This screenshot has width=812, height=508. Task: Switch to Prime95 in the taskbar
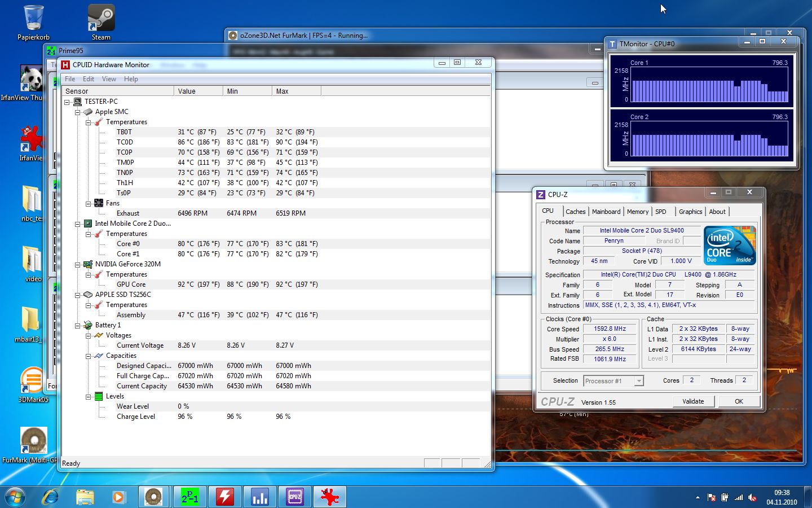189,497
